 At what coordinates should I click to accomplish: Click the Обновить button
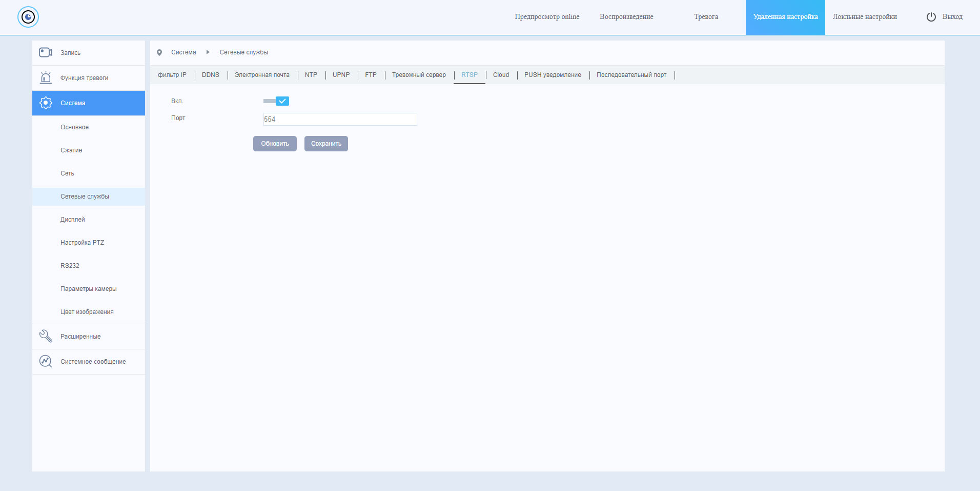[x=275, y=144]
